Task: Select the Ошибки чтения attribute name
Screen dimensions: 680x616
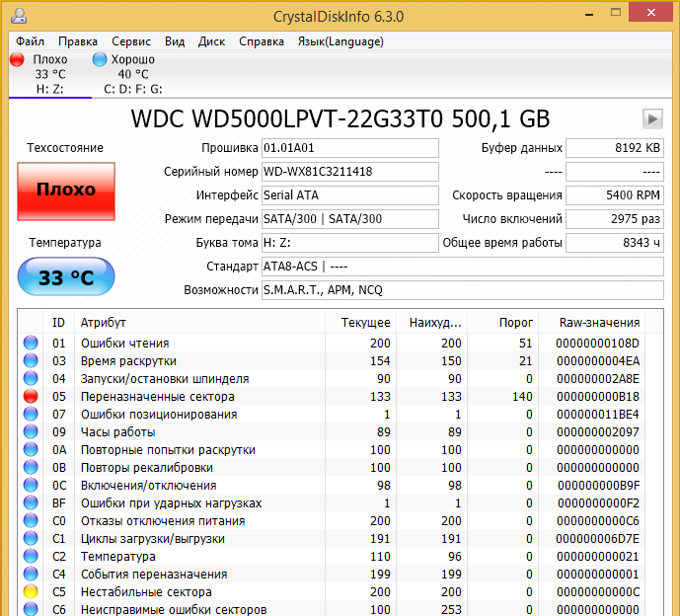Action: tap(125, 344)
